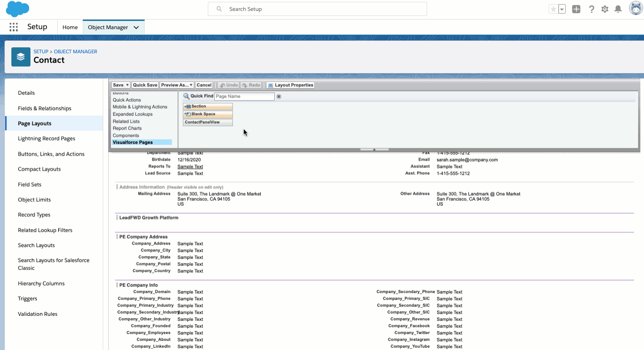The image size is (644, 350).
Task: Focus the Quick Find Page Name field
Action: click(244, 96)
